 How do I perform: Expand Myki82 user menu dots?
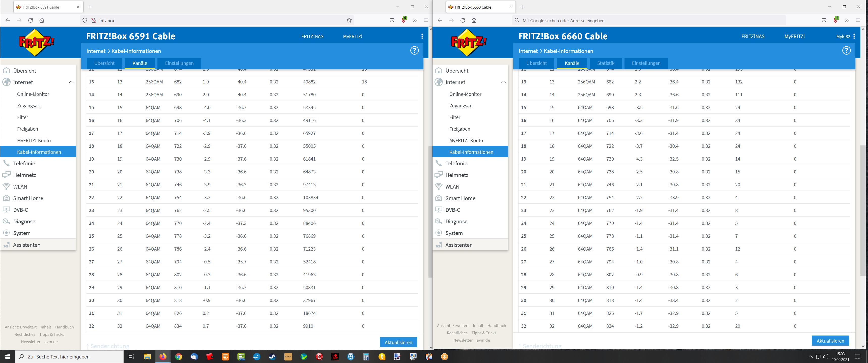(x=854, y=36)
